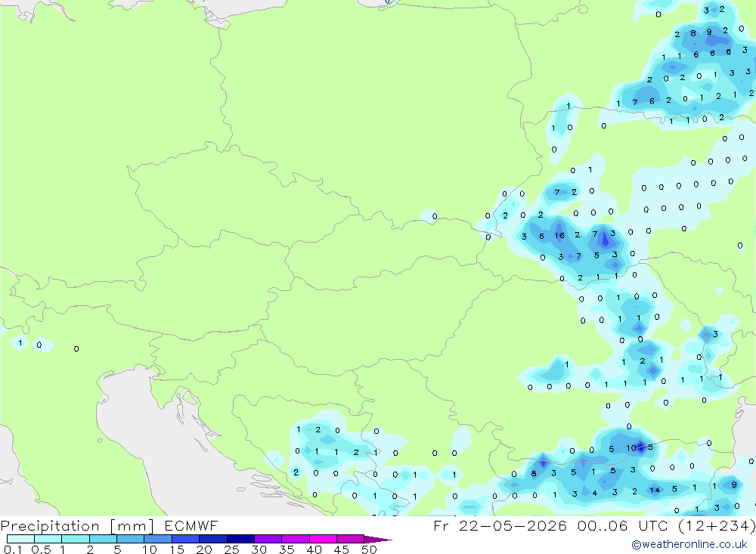
Task: Click the date 'Fr 22-05-2026'
Action: coord(500,525)
